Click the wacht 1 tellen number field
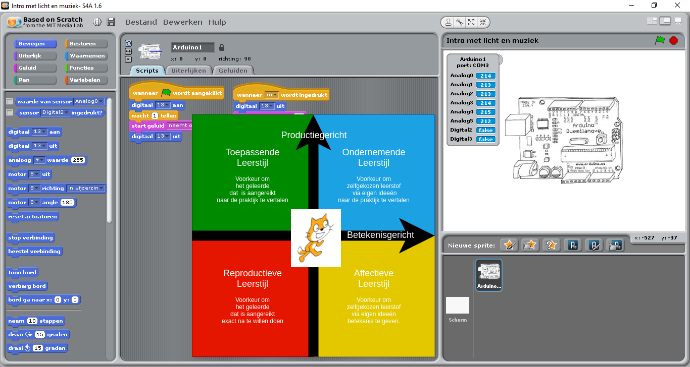Image resolution: width=690 pixels, height=367 pixels. click(x=154, y=116)
